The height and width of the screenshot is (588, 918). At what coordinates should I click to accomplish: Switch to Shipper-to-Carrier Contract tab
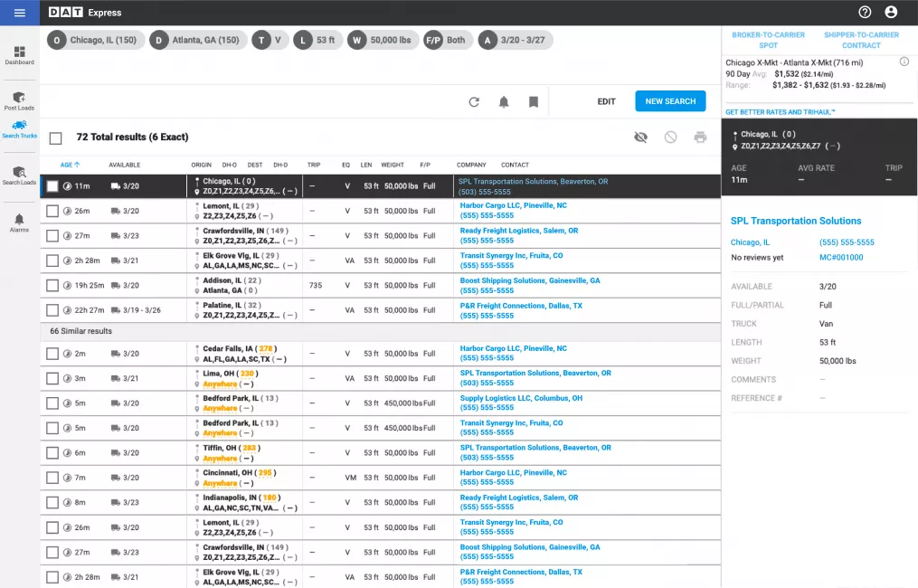(x=861, y=40)
